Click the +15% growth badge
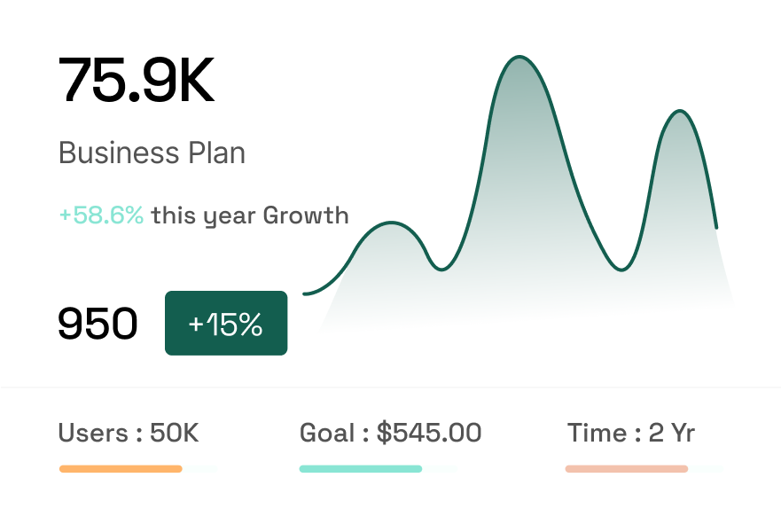Screen dimensions: 781x532 tap(225, 324)
